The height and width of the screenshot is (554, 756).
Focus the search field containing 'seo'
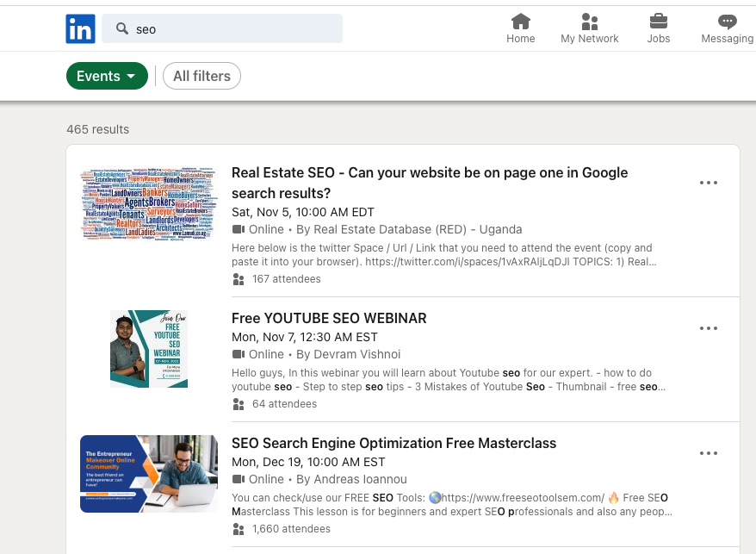222,29
